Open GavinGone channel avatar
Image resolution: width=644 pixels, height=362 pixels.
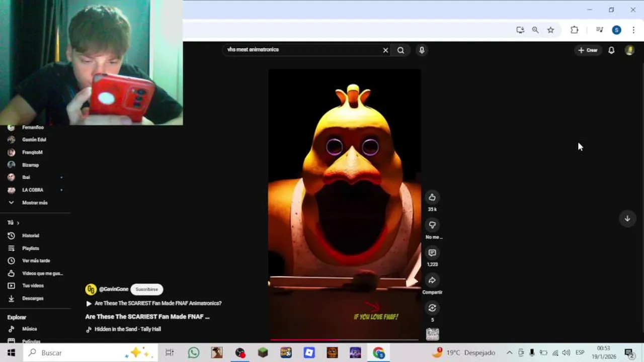tap(91, 289)
